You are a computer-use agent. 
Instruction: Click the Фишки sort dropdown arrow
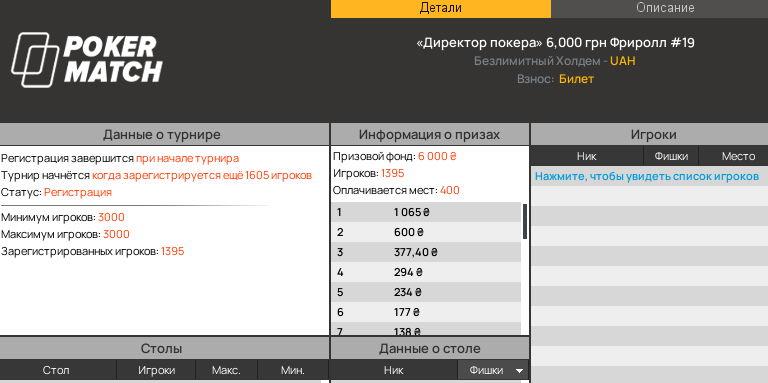(519, 371)
